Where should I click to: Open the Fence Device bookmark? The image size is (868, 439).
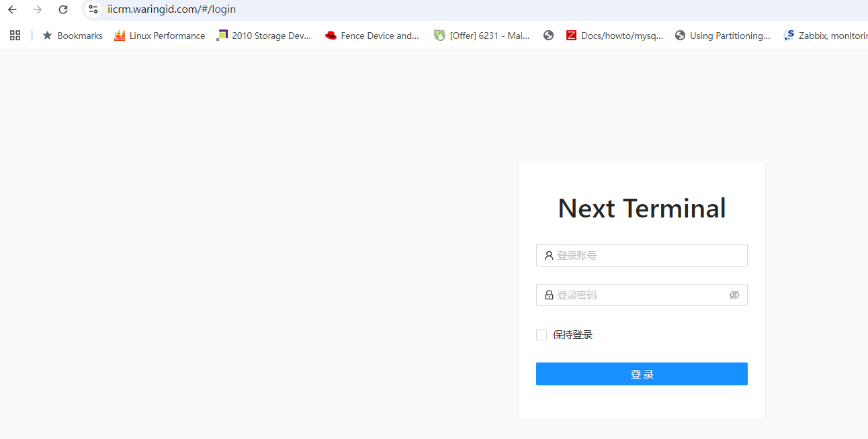point(372,36)
